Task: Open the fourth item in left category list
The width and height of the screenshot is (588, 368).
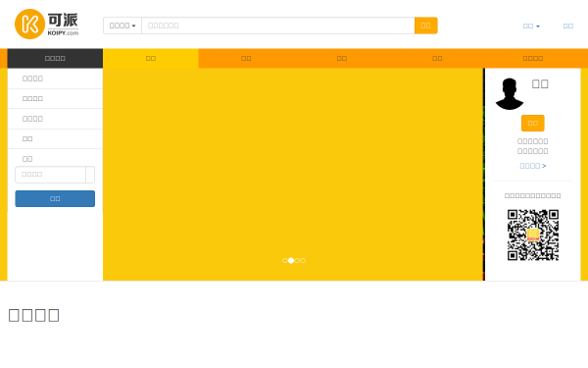Action: 55,139
